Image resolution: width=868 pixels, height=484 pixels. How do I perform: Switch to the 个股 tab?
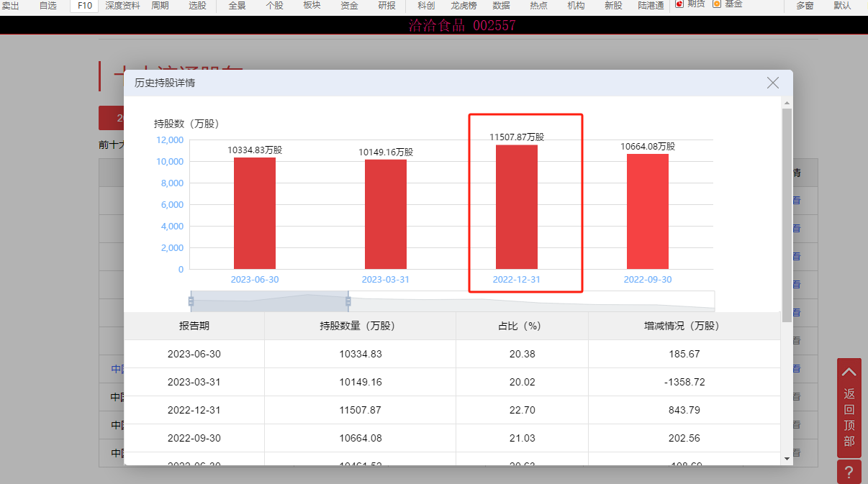click(274, 5)
